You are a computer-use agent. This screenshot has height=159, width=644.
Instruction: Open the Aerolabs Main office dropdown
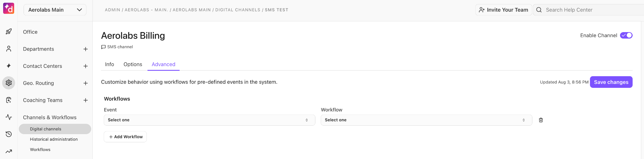tap(55, 10)
